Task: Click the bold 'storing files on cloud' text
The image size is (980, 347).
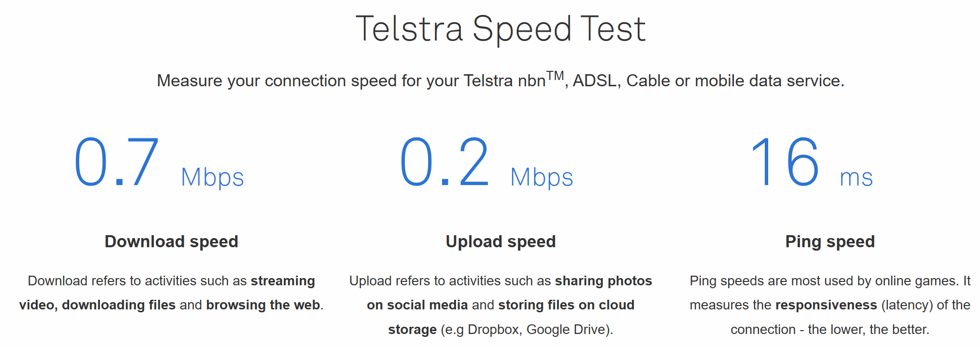Action: (x=566, y=305)
